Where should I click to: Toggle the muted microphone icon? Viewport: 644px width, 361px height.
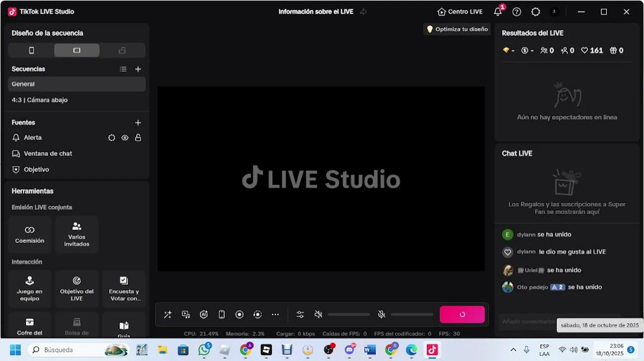[x=381, y=314]
